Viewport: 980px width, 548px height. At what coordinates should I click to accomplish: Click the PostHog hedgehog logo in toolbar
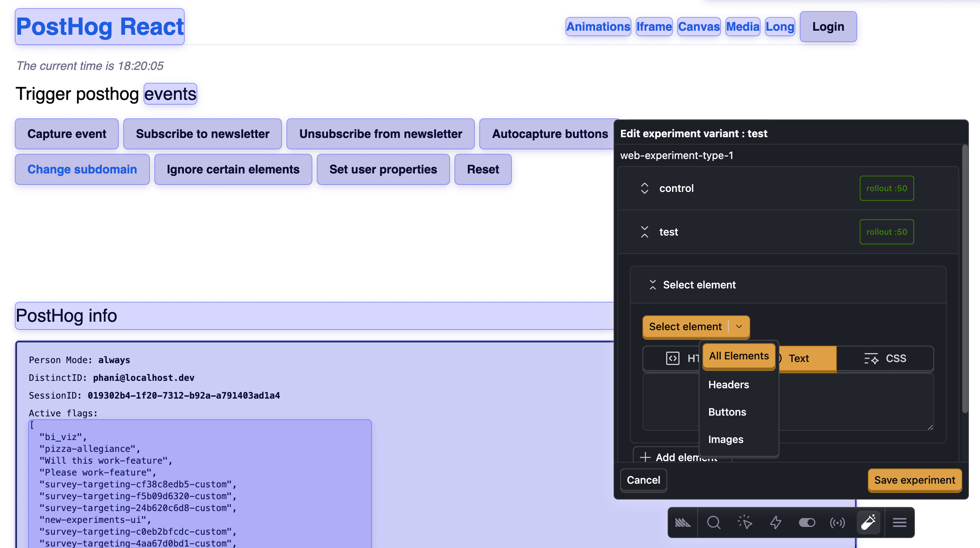[x=683, y=522]
